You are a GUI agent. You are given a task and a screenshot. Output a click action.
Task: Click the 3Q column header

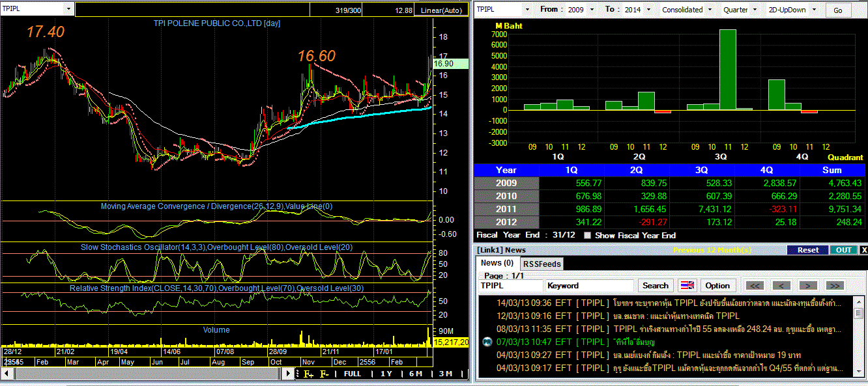click(702, 170)
